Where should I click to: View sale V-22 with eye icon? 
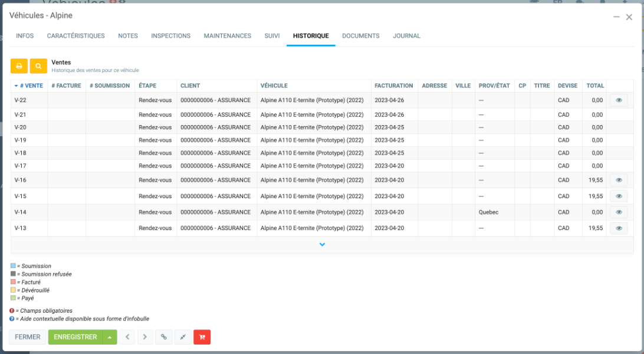click(x=619, y=100)
